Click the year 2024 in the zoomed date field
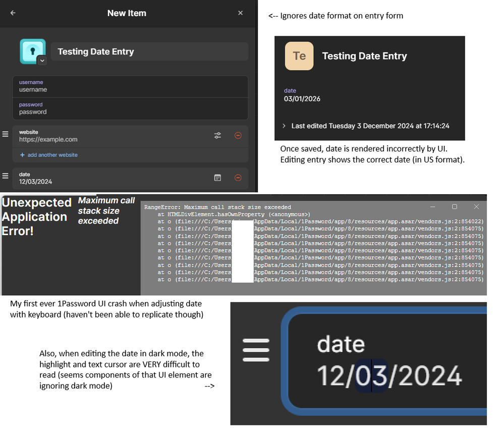The height and width of the screenshot is (436, 504). click(x=430, y=375)
